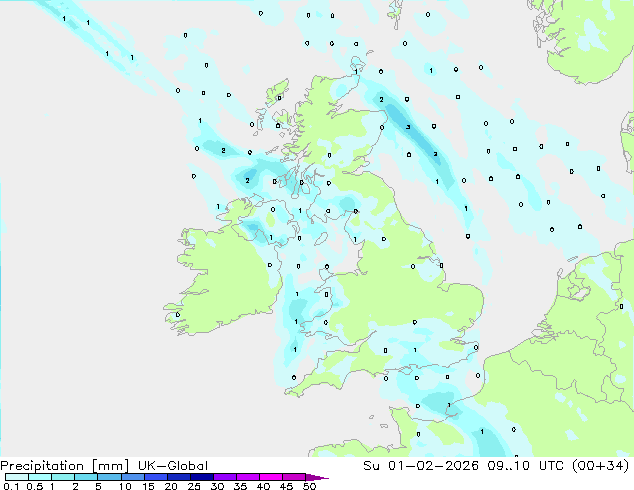This screenshot has height=490, width=634.
Task: Click the '20' legend scale label
Action: click(x=171, y=486)
